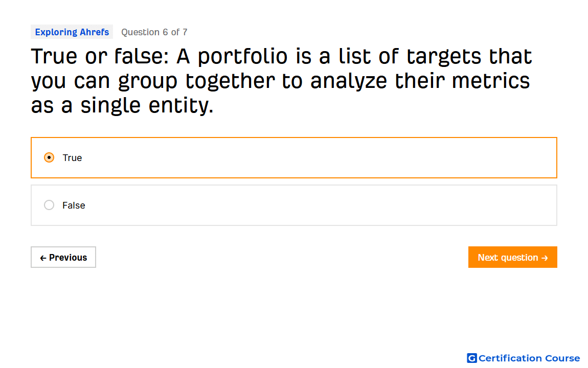
Task: Click the left arrow in Previous button
Action: pos(43,258)
